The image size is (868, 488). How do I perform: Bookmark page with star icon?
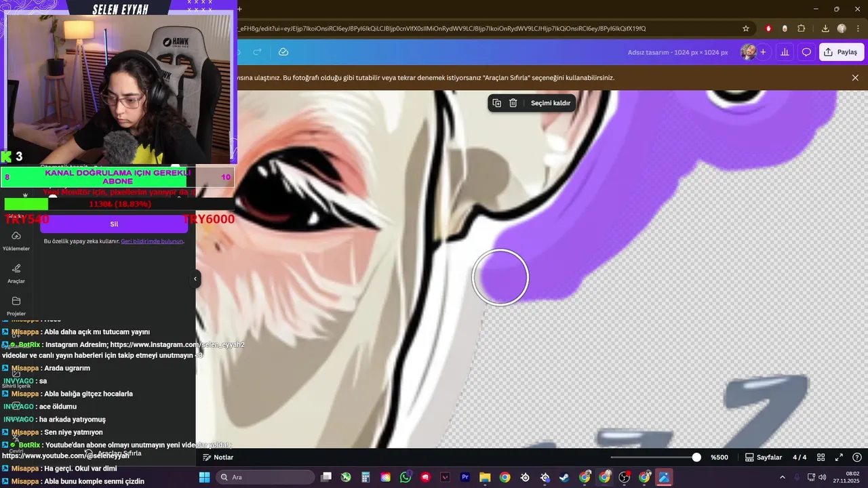[746, 28]
